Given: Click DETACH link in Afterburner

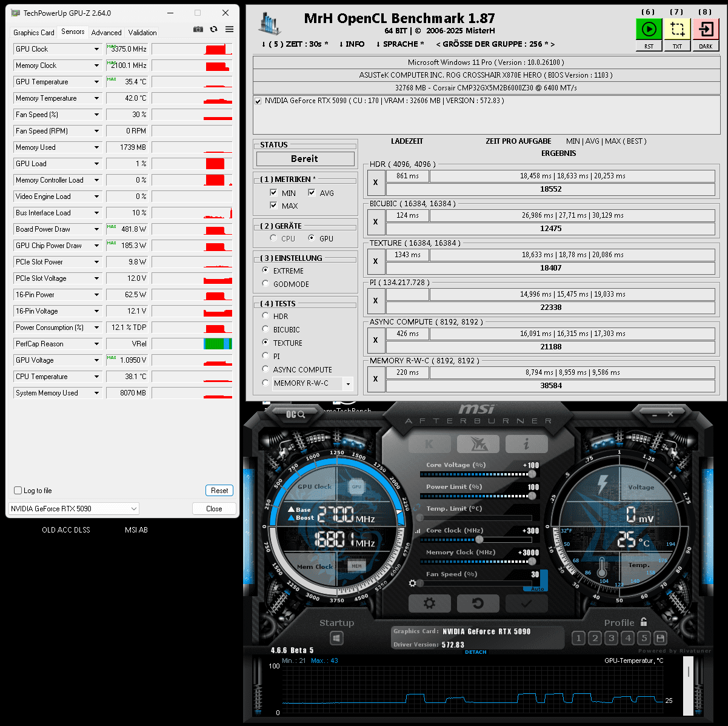Looking at the screenshot, I should click(x=476, y=652).
